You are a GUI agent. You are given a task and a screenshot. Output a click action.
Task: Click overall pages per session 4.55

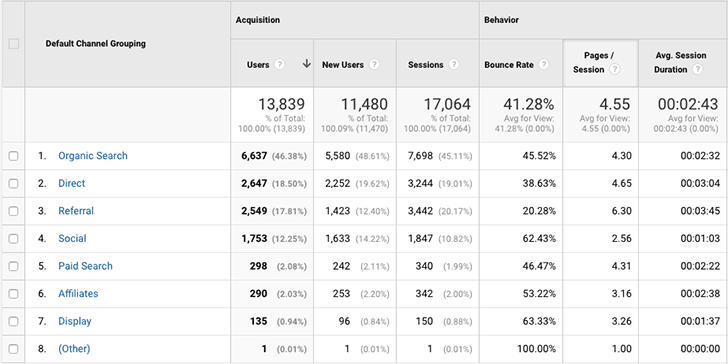tap(615, 104)
